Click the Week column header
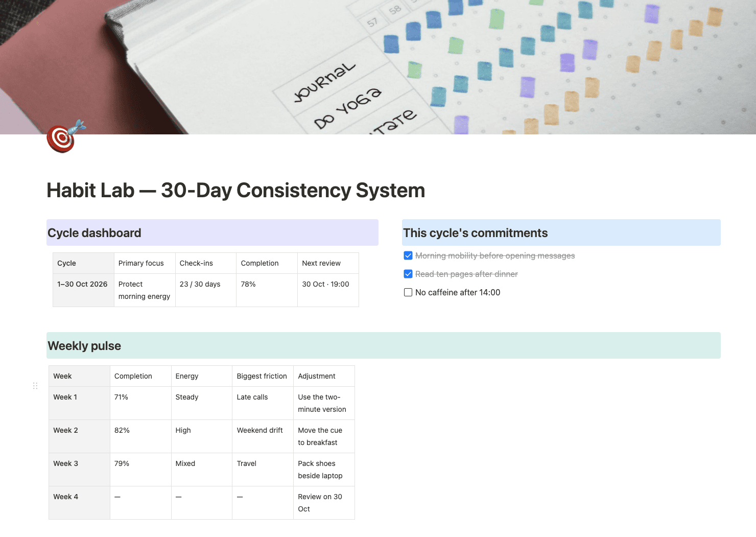Screen dimensions: 756x537 pyautogui.click(x=79, y=376)
